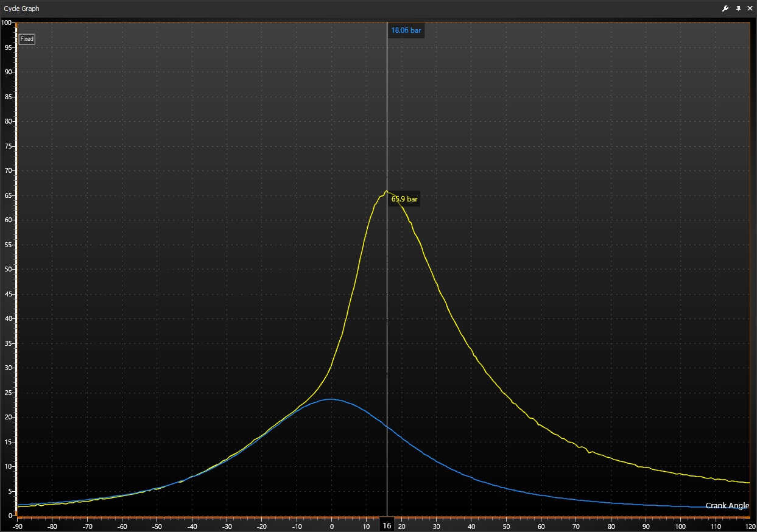Click the 60 tick on crank angle axis

[x=540, y=527]
